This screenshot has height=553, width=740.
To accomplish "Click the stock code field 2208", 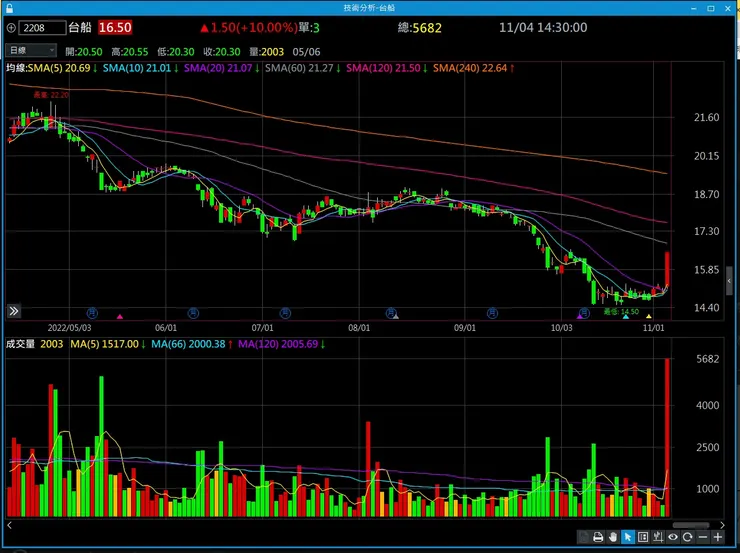I will click(x=42, y=28).
